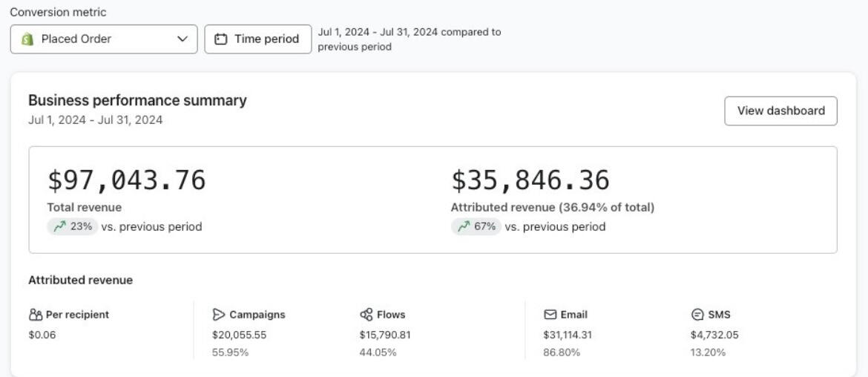The image size is (868, 377).
Task: Expand the Placed Order dropdown chevron
Action: [x=183, y=39]
